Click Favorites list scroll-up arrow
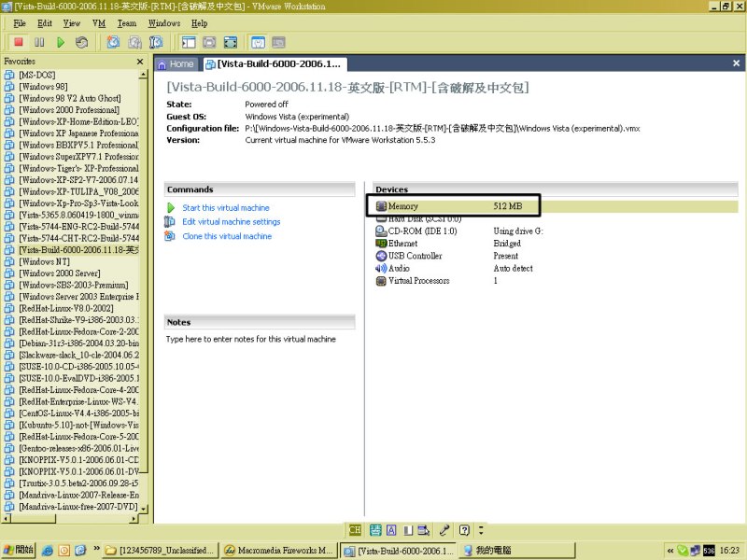This screenshot has height=560, width=747. [x=143, y=75]
